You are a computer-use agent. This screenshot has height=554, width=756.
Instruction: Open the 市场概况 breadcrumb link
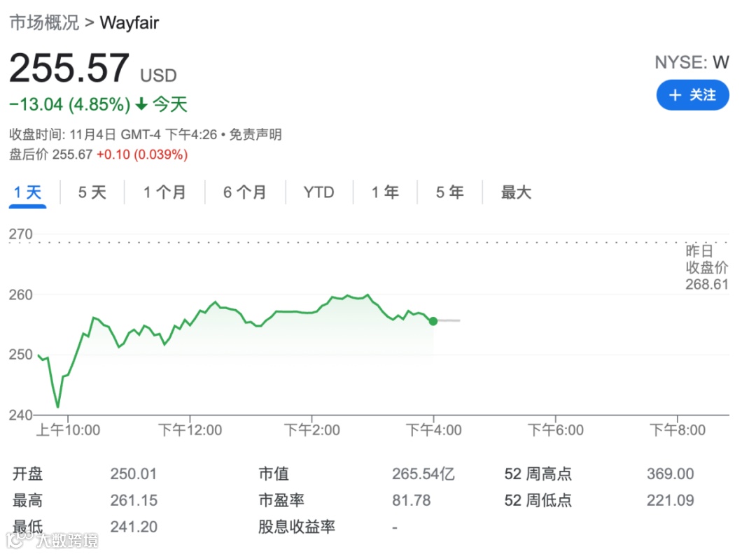click(x=44, y=22)
